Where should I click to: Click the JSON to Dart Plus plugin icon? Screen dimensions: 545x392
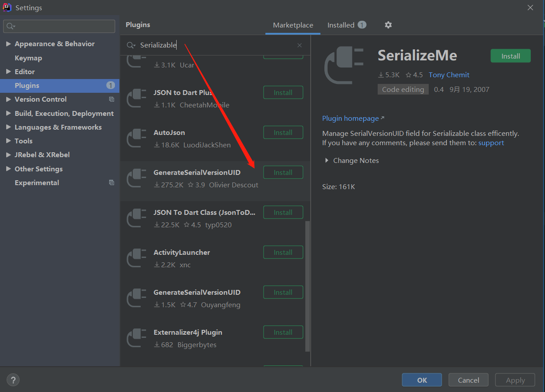[137, 98]
